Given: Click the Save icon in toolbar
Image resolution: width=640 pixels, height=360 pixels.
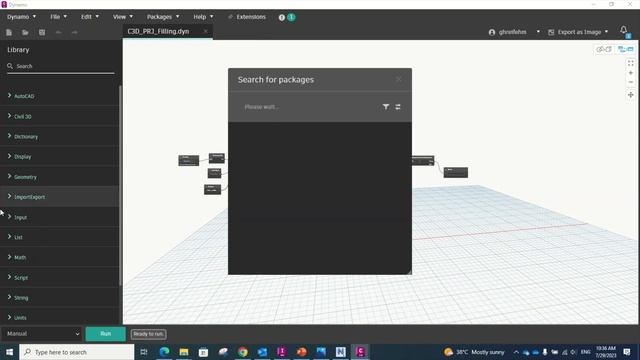Looking at the screenshot, I should (42, 32).
